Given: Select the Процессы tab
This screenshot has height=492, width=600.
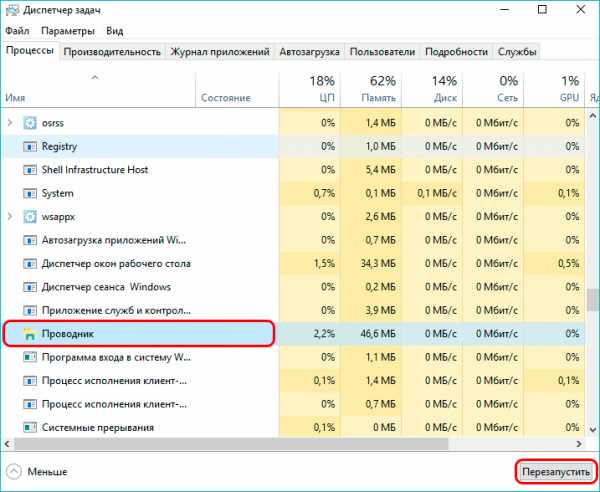Looking at the screenshot, I should click(x=30, y=51).
